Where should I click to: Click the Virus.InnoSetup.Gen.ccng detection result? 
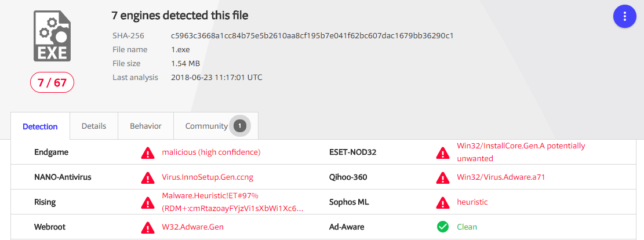(x=208, y=177)
